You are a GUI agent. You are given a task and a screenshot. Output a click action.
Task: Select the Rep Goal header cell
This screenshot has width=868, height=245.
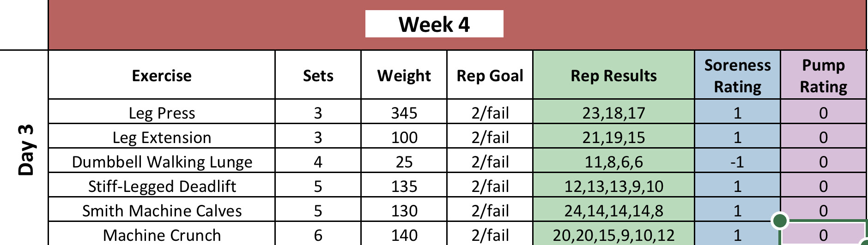(x=490, y=75)
